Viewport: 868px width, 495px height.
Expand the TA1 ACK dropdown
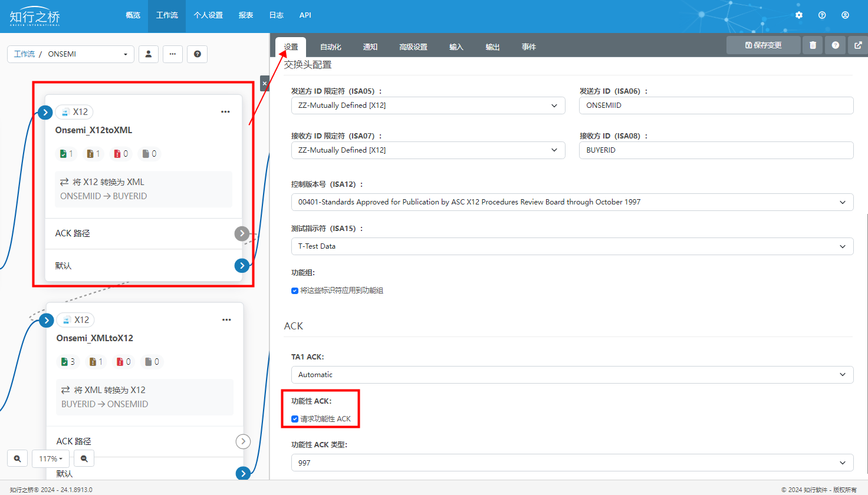(571, 375)
